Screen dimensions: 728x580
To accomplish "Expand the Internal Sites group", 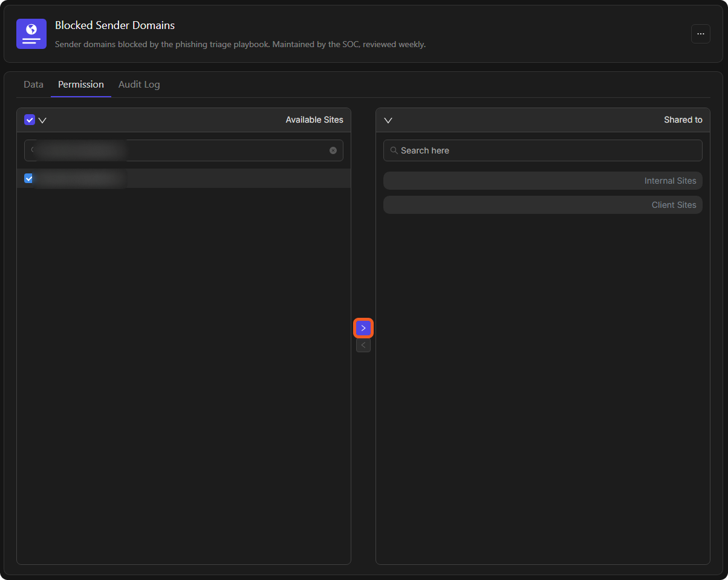I will tap(543, 181).
